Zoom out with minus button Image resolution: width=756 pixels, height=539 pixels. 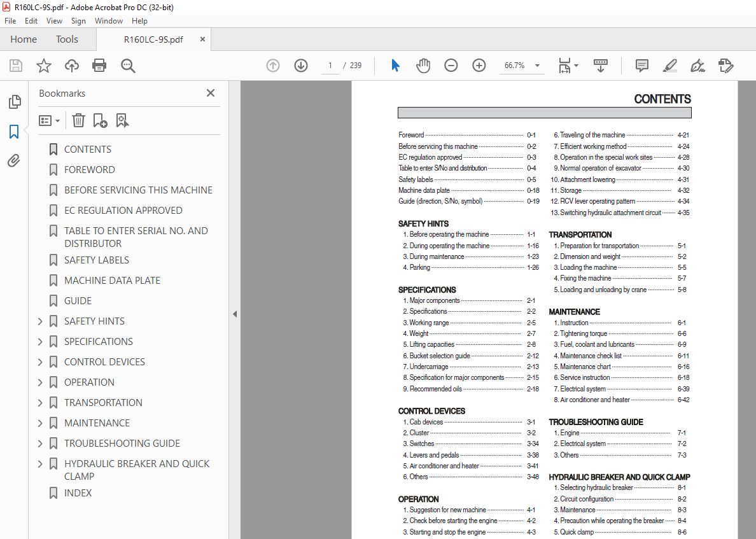click(x=451, y=66)
